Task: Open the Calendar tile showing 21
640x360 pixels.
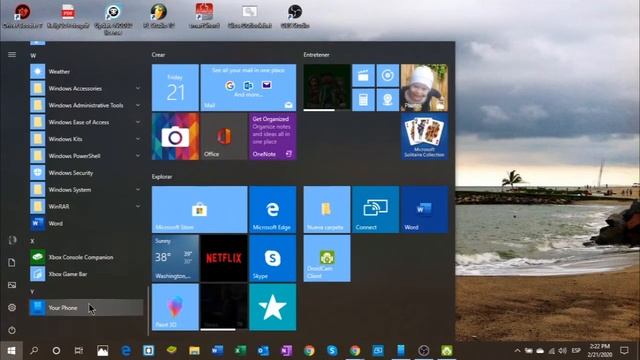Action: 175,87
